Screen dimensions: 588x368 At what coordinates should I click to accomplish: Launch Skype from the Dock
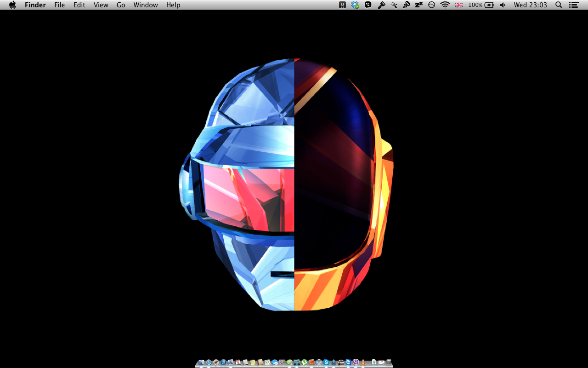pyautogui.click(x=326, y=362)
